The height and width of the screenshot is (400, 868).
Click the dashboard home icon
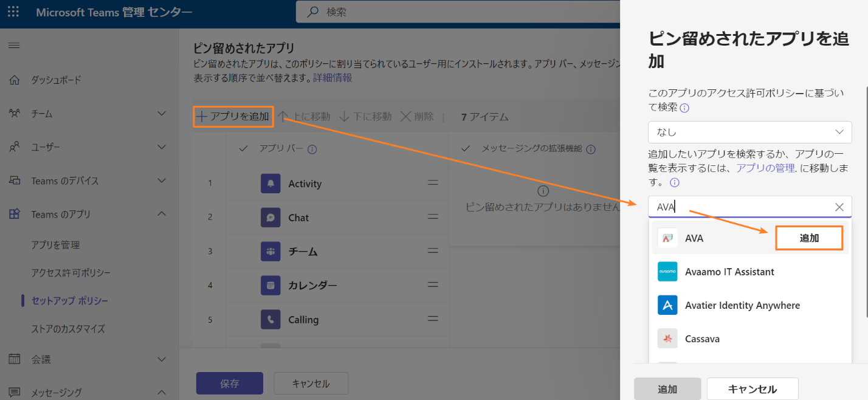pos(15,80)
